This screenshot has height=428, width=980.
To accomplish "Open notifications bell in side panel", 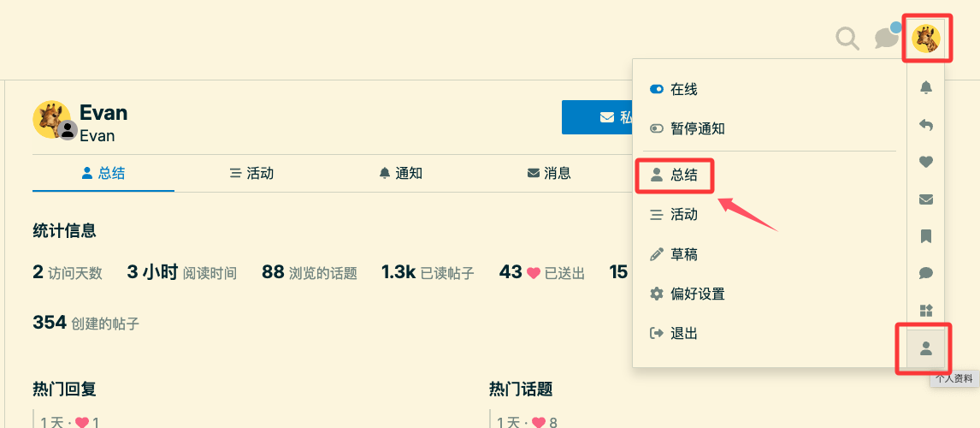I will (926, 87).
